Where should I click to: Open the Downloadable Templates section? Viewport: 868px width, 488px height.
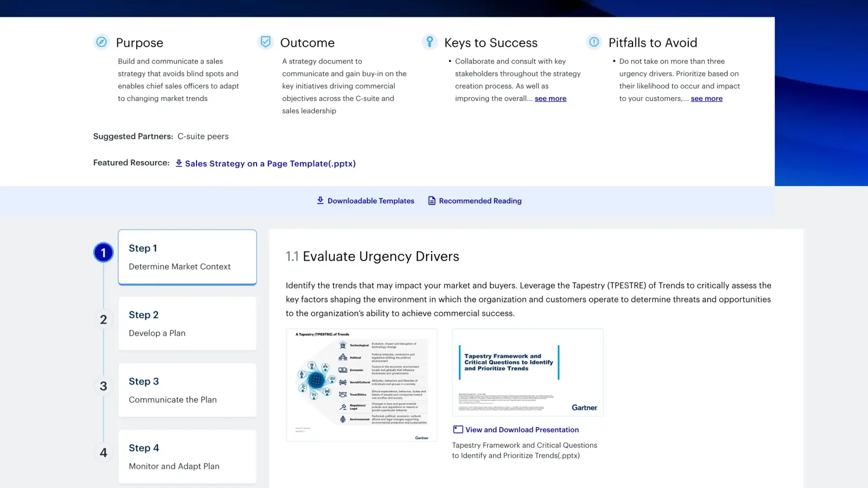click(371, 201)
